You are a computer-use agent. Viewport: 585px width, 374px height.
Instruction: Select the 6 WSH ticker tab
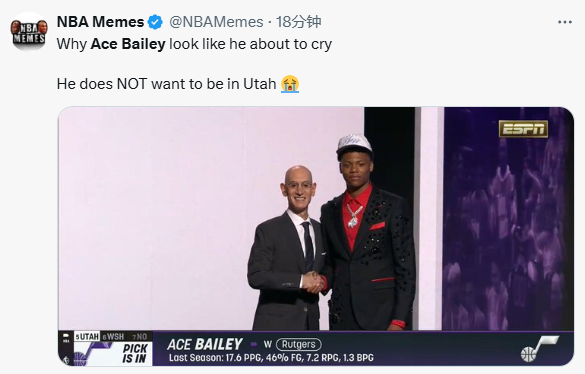(113, 337)
